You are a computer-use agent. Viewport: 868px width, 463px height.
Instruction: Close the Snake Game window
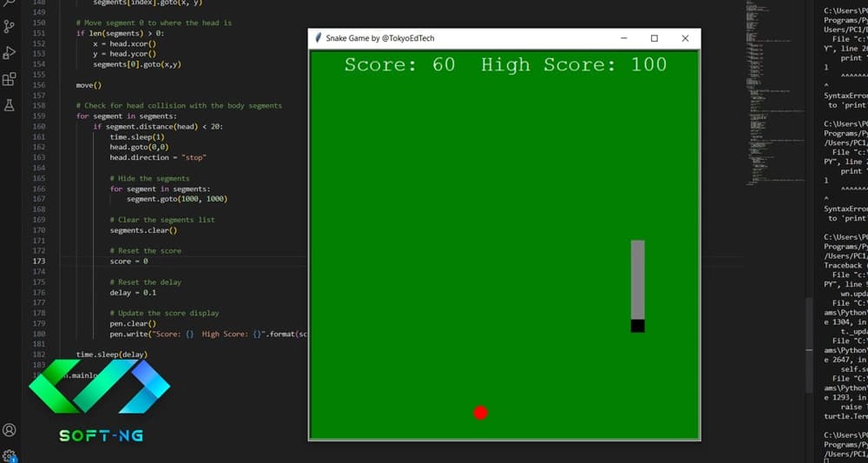686,38
